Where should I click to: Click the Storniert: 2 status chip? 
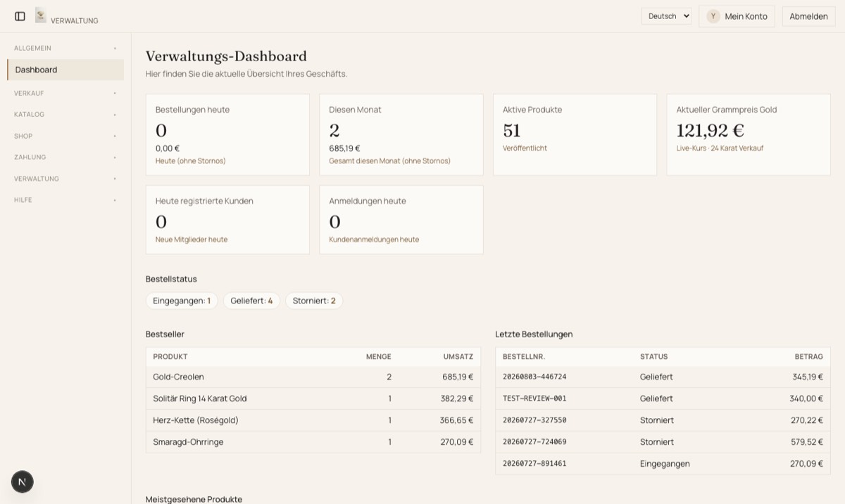[314, 301]
